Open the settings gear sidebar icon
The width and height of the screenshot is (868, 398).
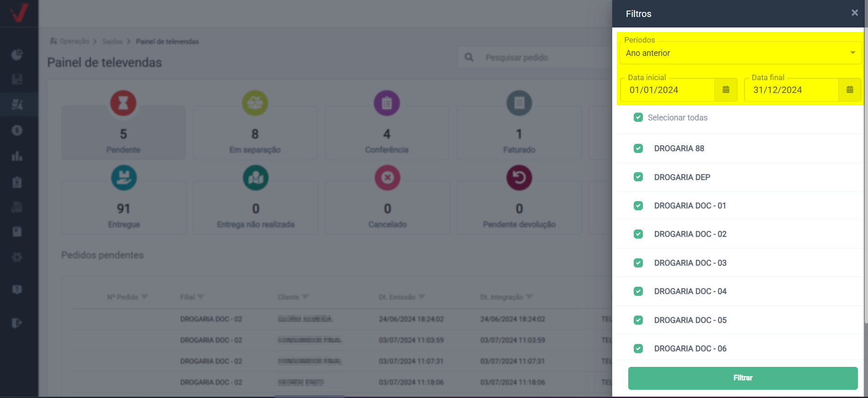click(17, 257)
